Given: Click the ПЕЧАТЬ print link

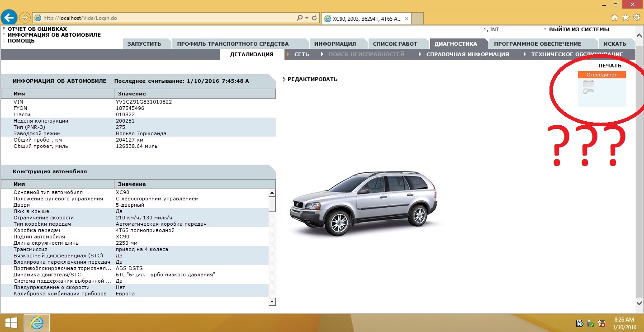Looking at the screenshot, I should click(x=610, y=66).
